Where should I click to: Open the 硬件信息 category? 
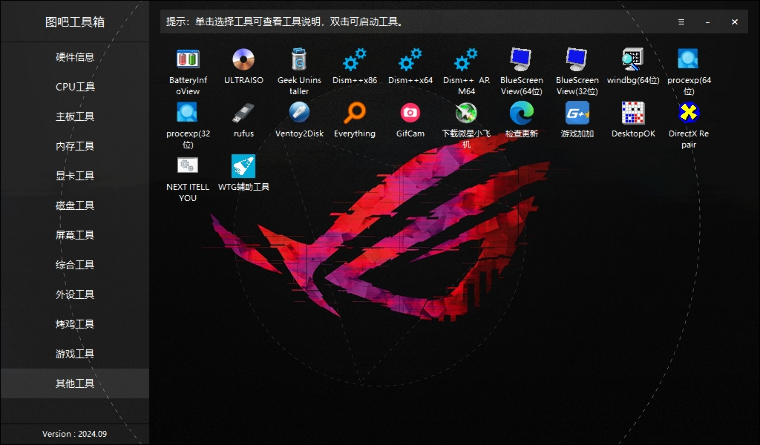click(x=75, y=57)
